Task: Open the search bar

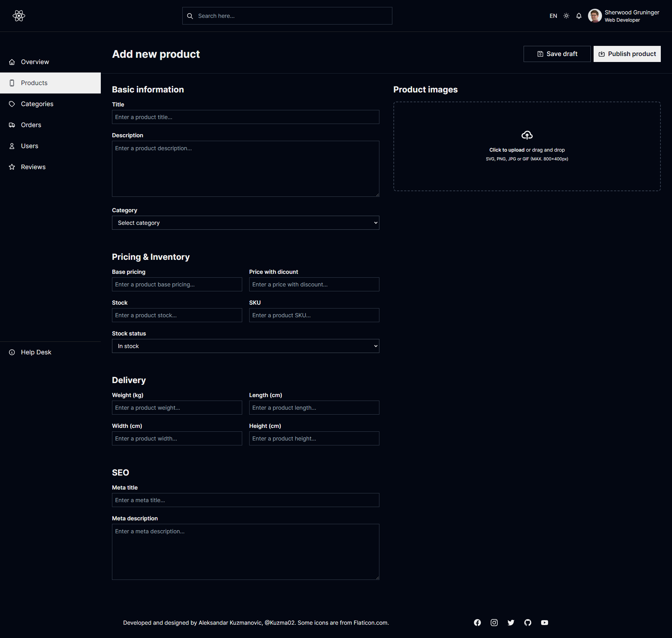Action: pyautogui.click(x=287, y=16)
